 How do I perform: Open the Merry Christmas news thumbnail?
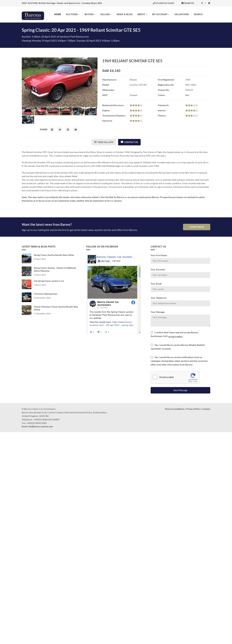[x=27, y=297]
